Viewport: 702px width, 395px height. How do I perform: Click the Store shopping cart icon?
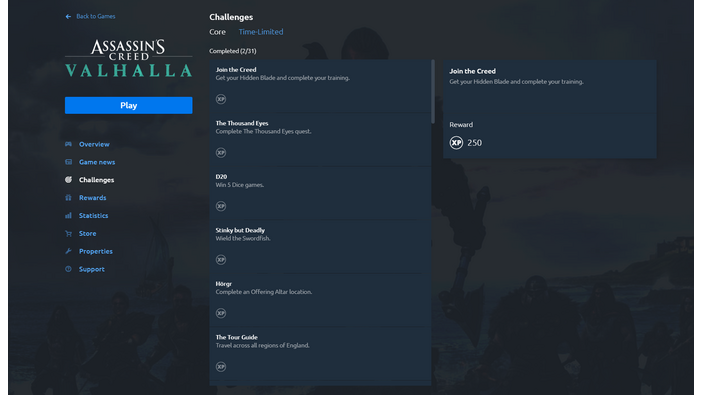click(68, 233)
